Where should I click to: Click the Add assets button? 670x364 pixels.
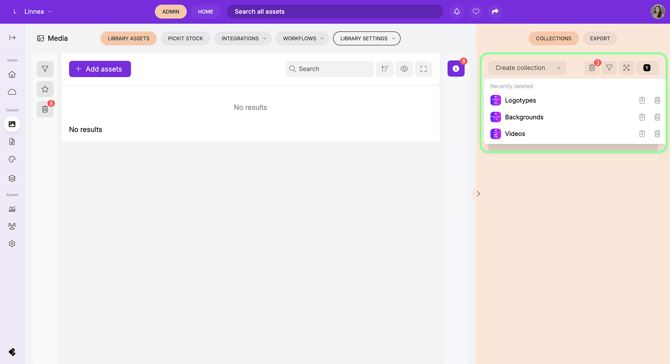pyautogui.click(x=100, y=69)
